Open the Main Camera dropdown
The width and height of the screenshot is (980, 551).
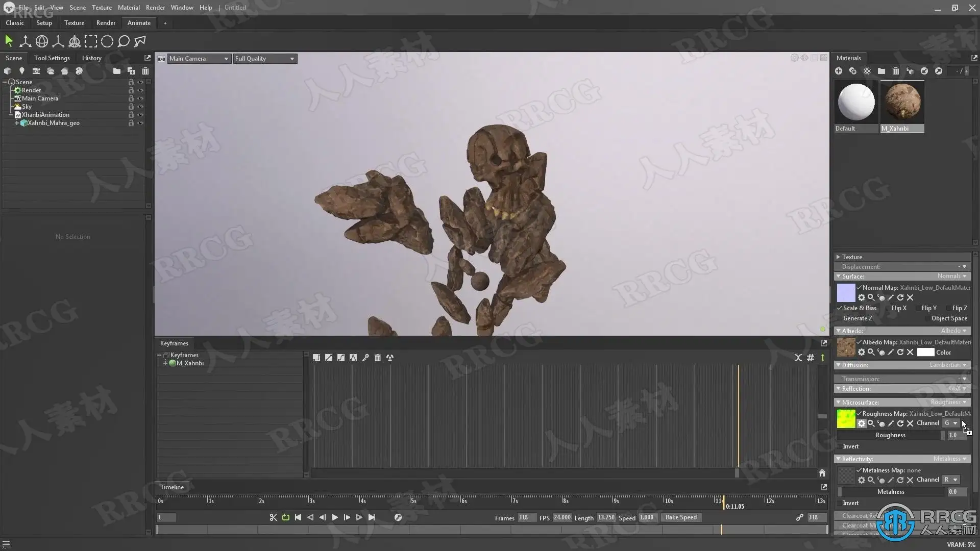(x=199, y=59)
